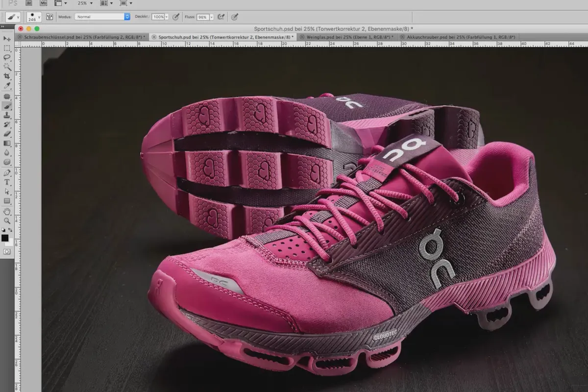Open the view extras dropdown
Viewport: 588px width, 392px height.
(60, 3)
